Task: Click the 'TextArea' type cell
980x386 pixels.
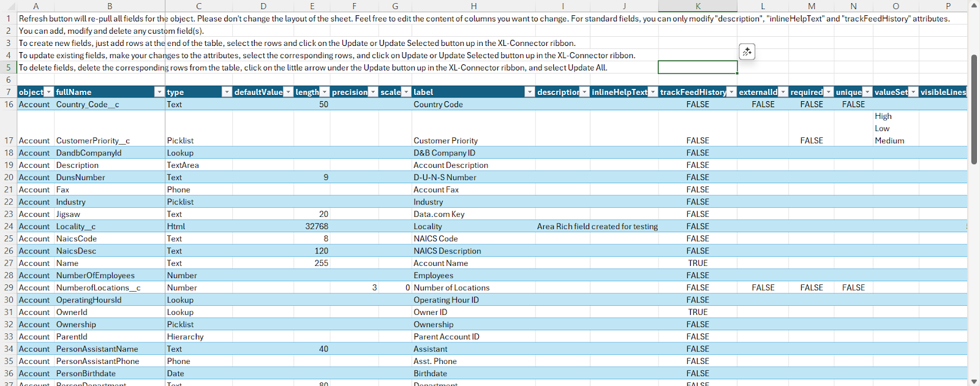Action: 198,165
